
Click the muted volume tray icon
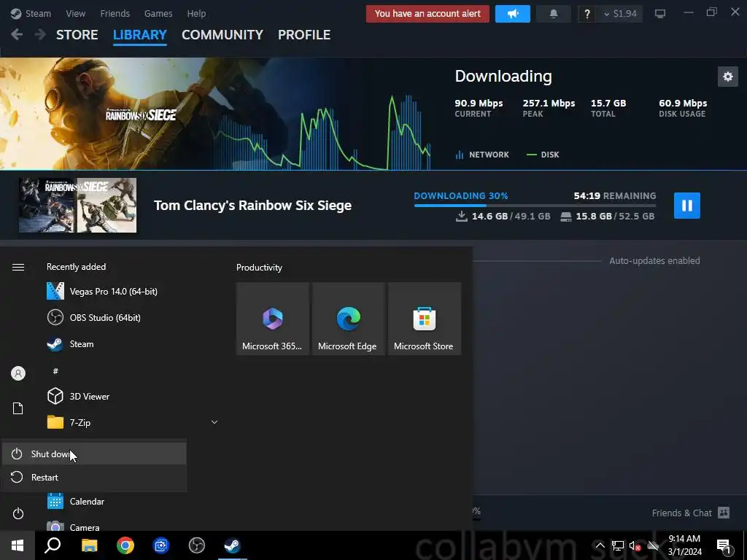635,545
